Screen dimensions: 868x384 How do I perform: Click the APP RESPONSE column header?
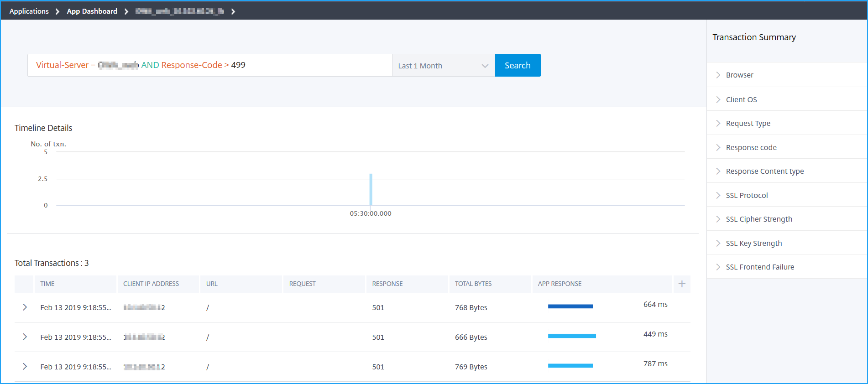(602, 284)
